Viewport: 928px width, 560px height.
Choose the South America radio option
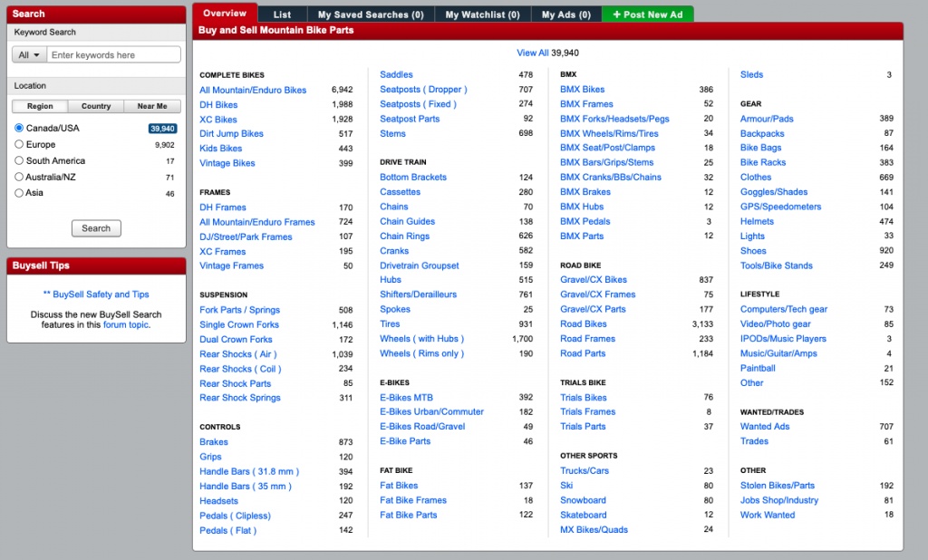(x=19, y=161)
